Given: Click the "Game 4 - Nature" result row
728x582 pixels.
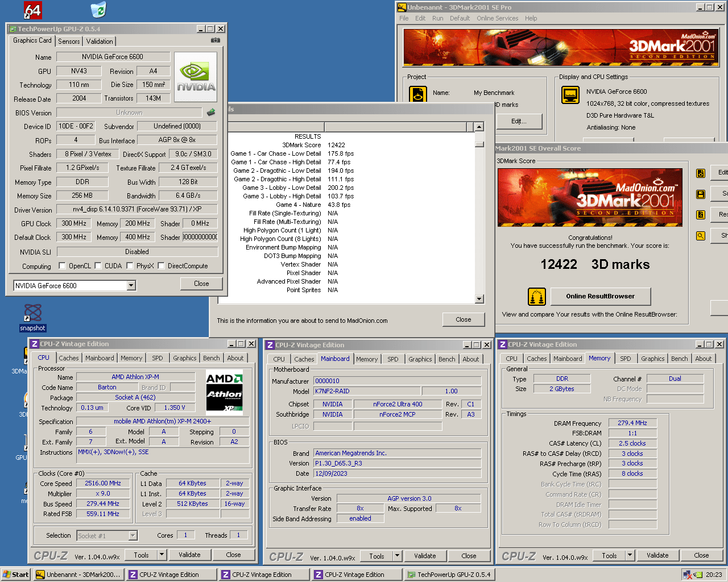Looking at the screenshot, I should 313,205.
